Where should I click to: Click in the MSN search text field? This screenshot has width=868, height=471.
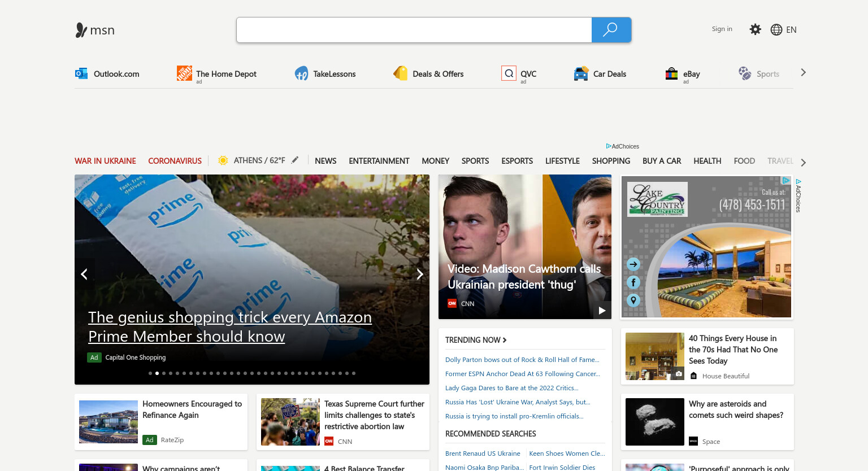[x=414, y=30]
